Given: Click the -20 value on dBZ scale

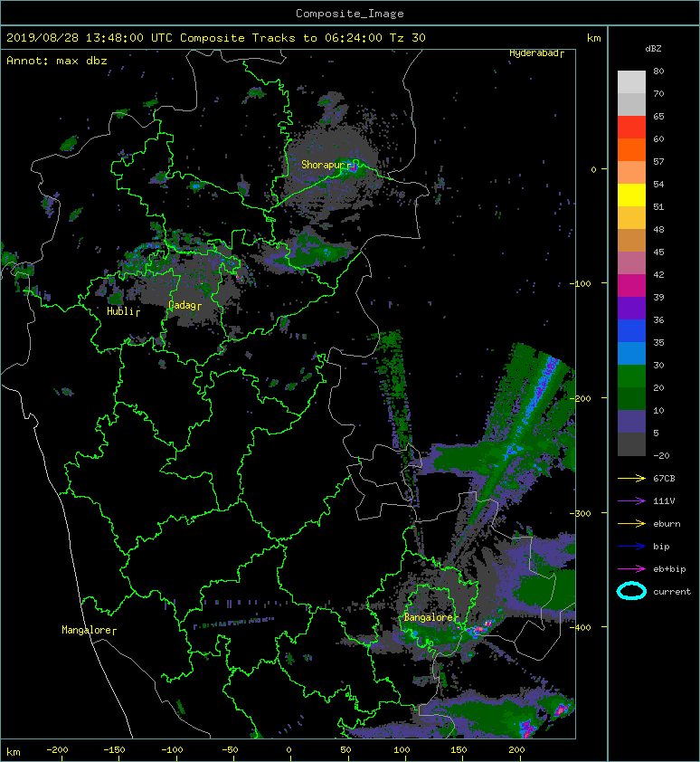Looking at the screenshot, I should (661, 456).
